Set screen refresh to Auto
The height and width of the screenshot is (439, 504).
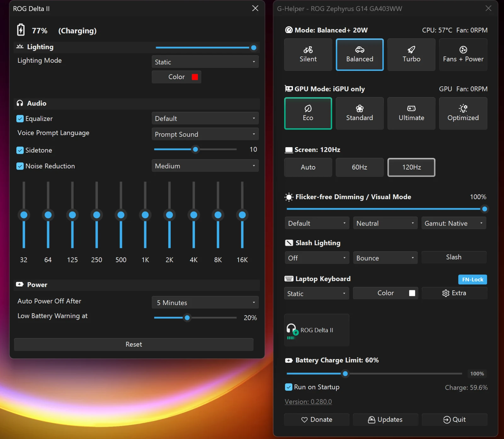coord(308,167)
